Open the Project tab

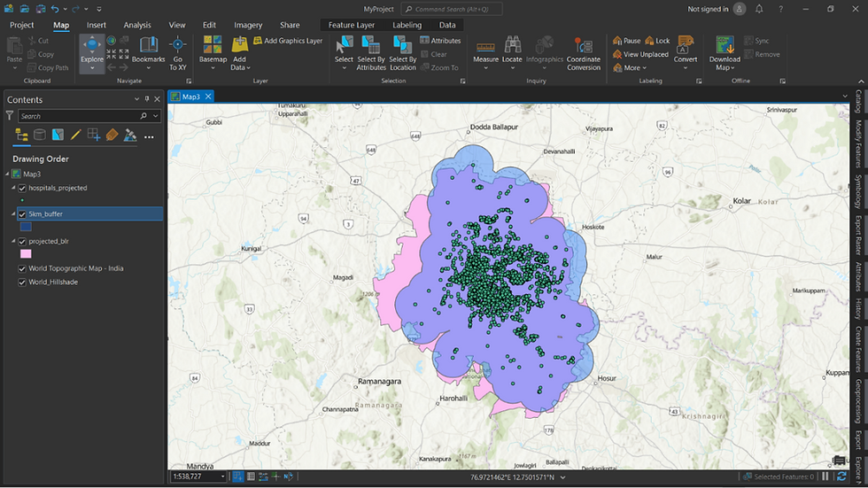pos(21,25)
